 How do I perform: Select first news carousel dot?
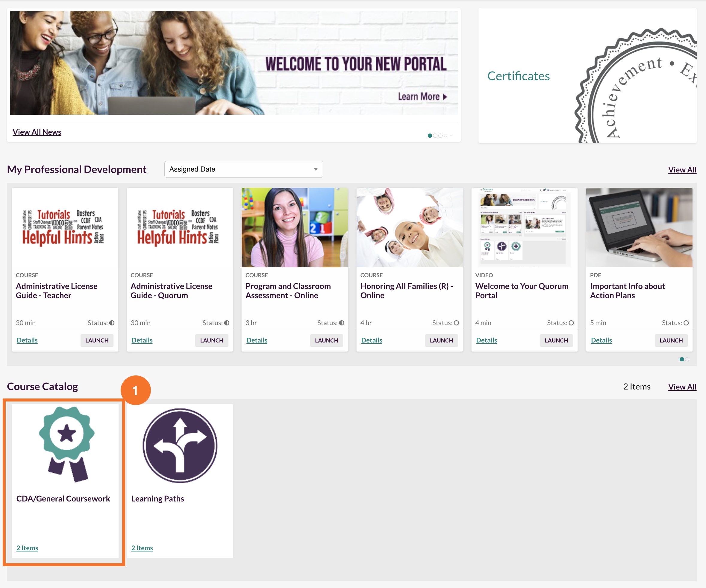430,136
